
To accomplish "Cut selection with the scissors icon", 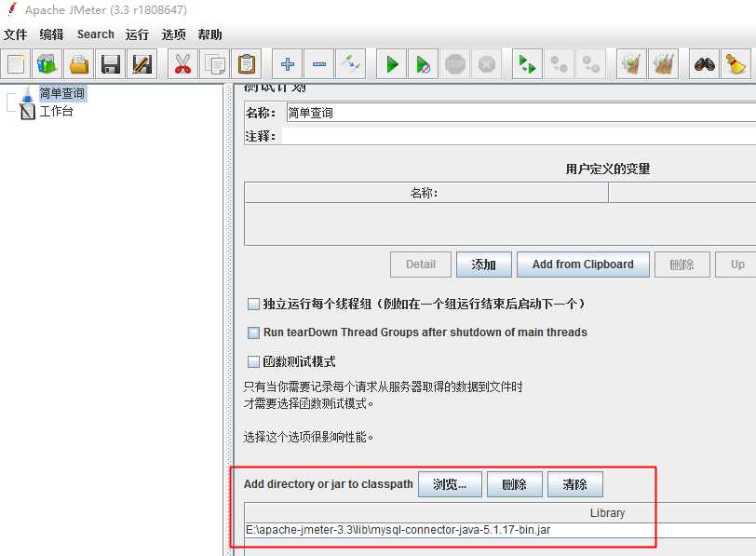I will (182, 64).
